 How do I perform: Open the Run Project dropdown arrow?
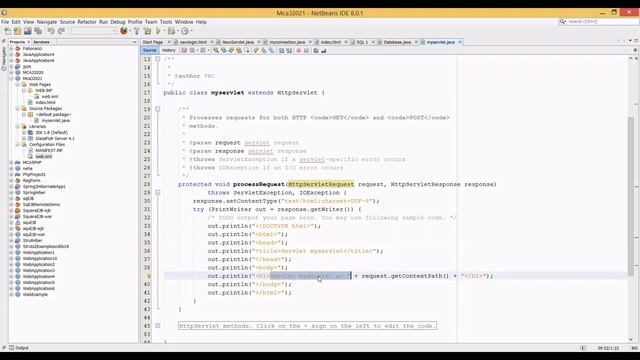point(164,31)
